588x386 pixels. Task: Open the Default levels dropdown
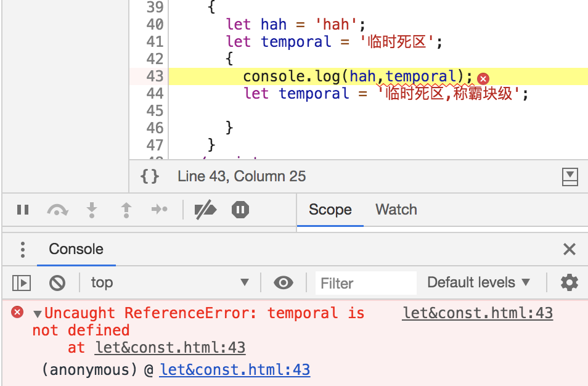(478, 283)
